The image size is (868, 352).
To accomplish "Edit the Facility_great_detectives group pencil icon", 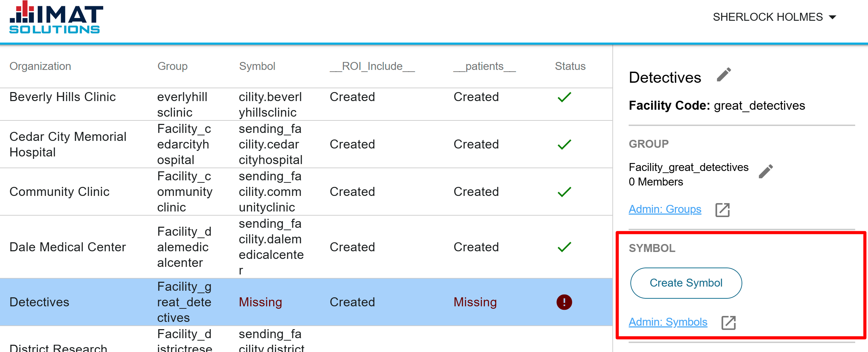I will (765, 172).
